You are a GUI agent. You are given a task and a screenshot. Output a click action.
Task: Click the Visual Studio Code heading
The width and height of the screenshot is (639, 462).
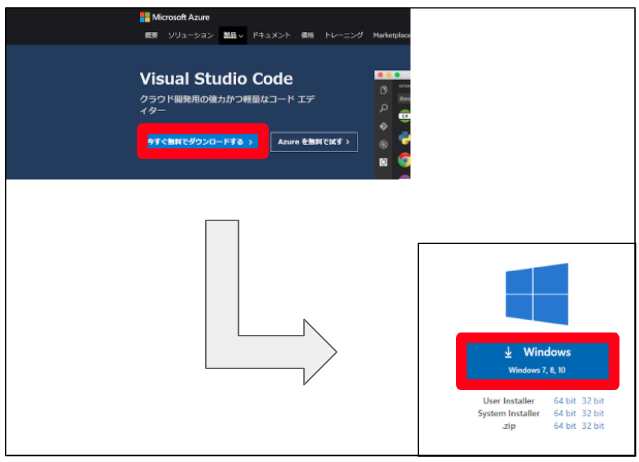[216, 79]
